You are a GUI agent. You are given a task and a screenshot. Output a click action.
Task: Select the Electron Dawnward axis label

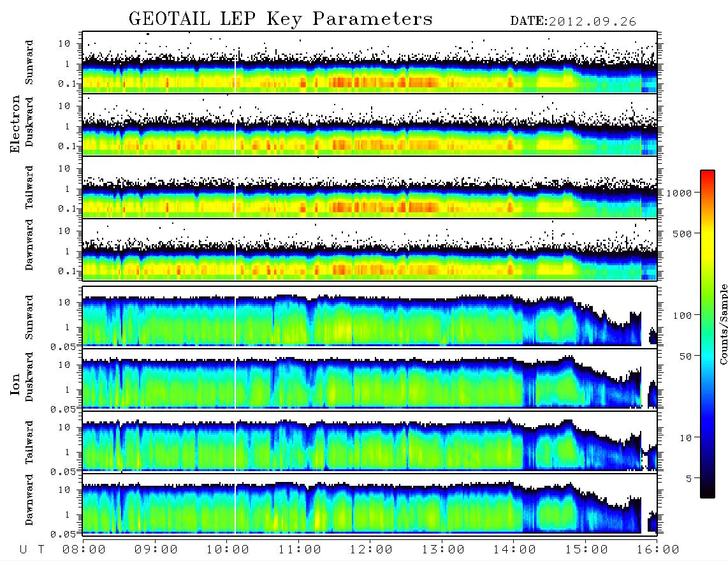[29, 245]
